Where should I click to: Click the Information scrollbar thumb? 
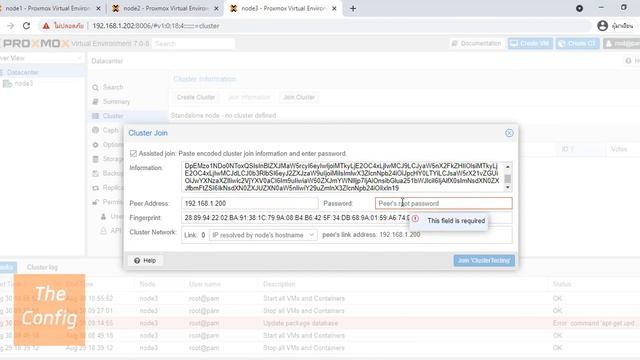coord(508,179)
